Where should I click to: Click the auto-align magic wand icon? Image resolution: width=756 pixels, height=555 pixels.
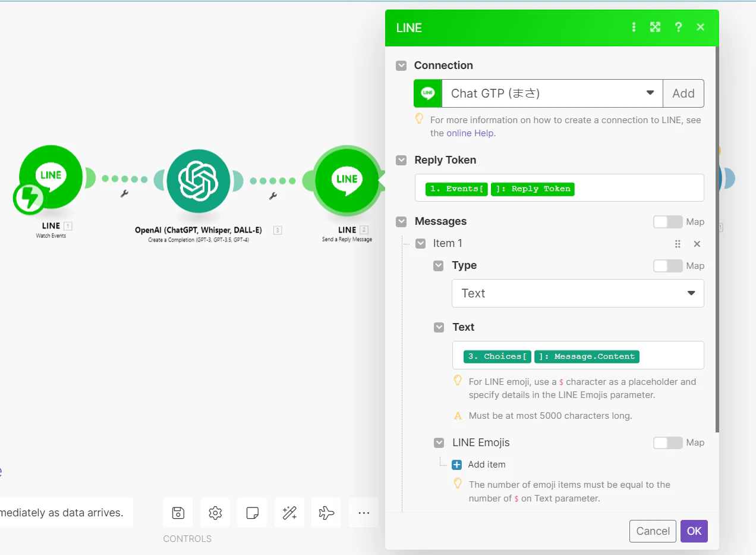tap(289, 513)
